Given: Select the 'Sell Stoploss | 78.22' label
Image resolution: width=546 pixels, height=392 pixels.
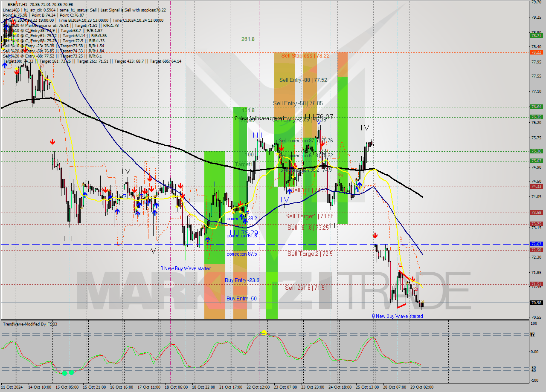Looking at the screenshot, I should pyautogui.click(x=305, y=55).
